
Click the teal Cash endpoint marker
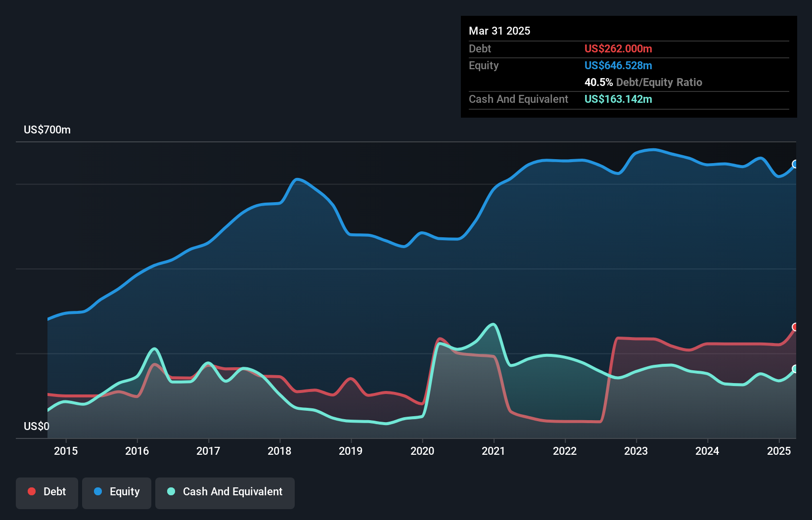pyautogui.click(x=795, y=369)
